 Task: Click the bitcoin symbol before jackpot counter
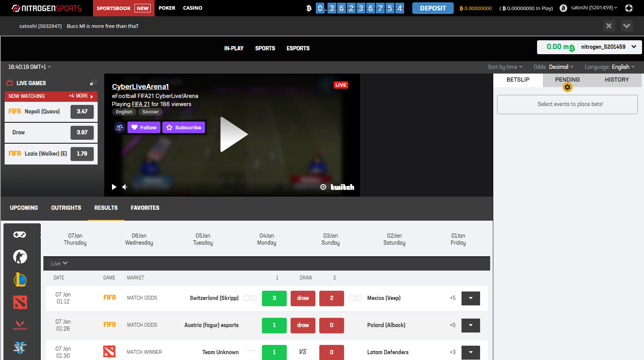click(309, 8)
